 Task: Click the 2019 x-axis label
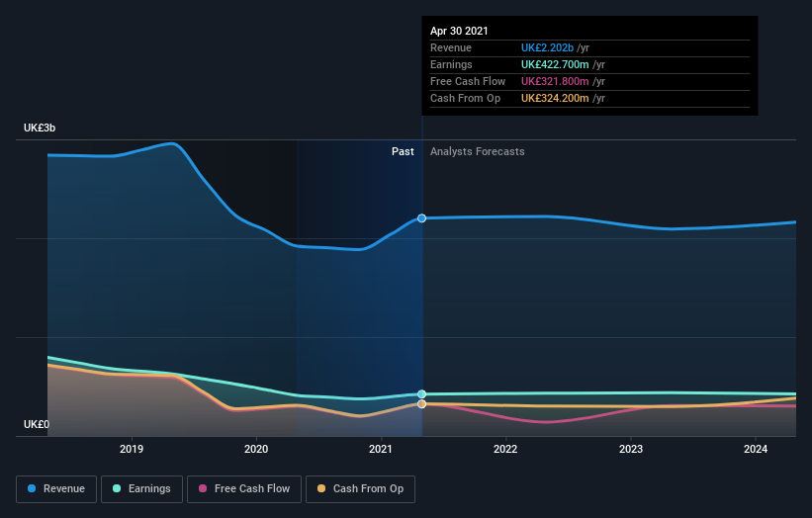(x=132, y=449)
